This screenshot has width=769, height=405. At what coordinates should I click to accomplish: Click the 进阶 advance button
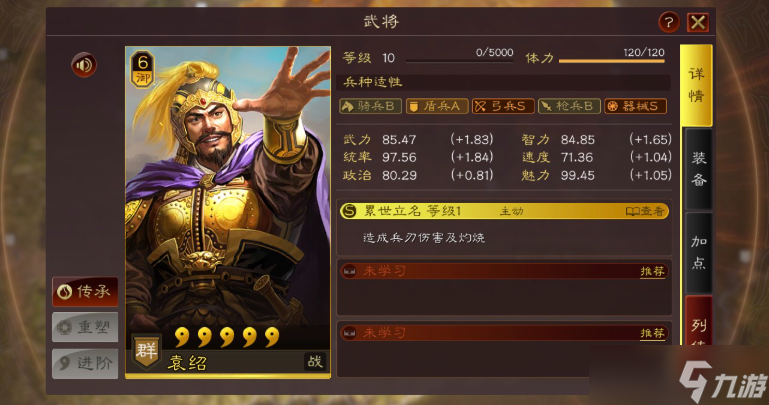click(x=85, y=363)
